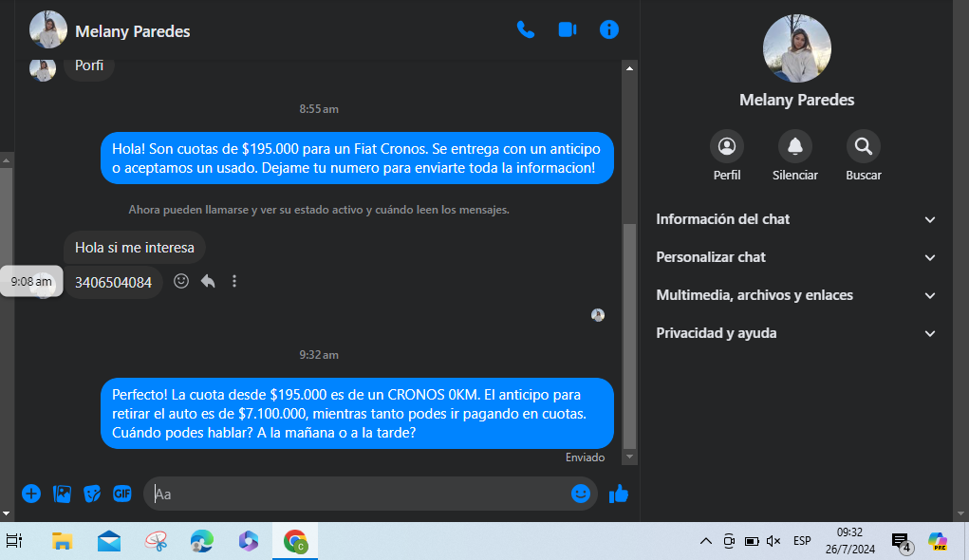Open the clock showing 09:32 26/7/2024
The image size is (969, 560).
[x=849, y=541]
